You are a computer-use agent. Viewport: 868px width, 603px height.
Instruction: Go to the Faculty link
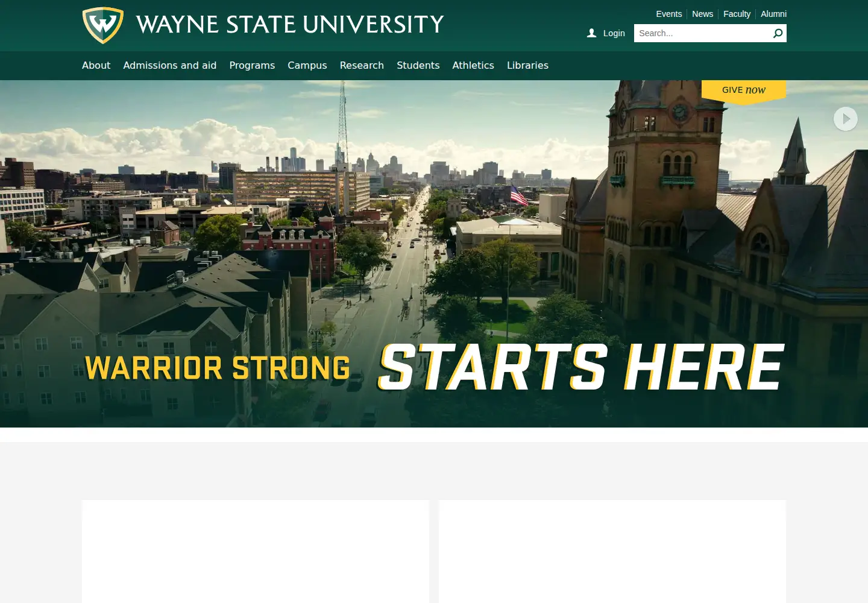737,14
